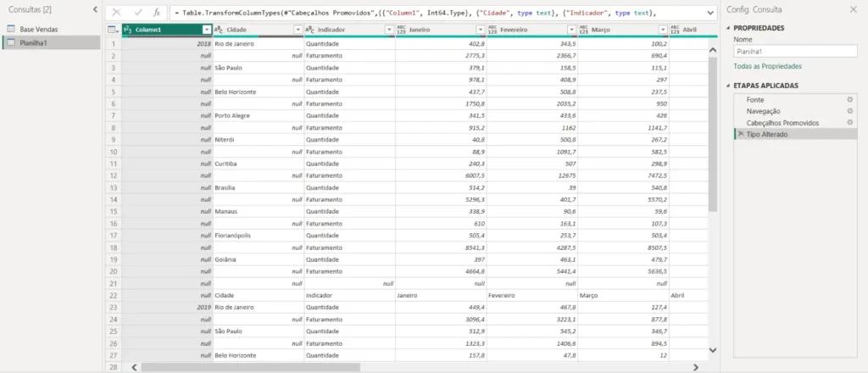Click the Porto Alegre cell
The width and height of the screenshot is (868, 373).
point(259,115)
